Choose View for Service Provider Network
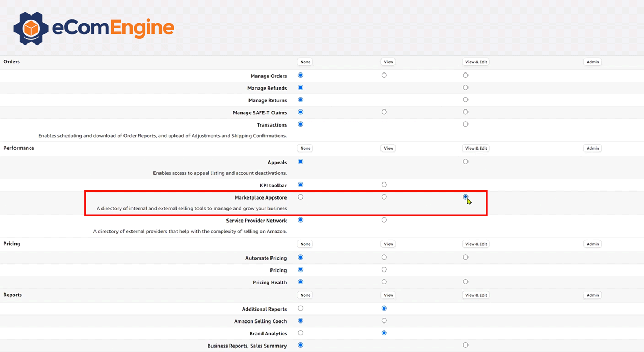This screenshot has height=352, width=644. [x=384, y=220]
